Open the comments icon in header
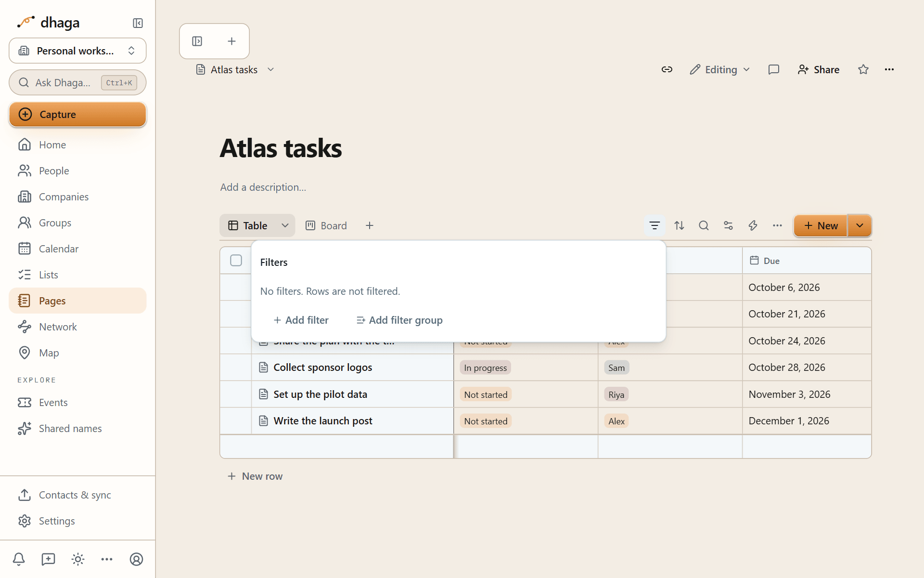924x578 pixels. click(774, 69)
